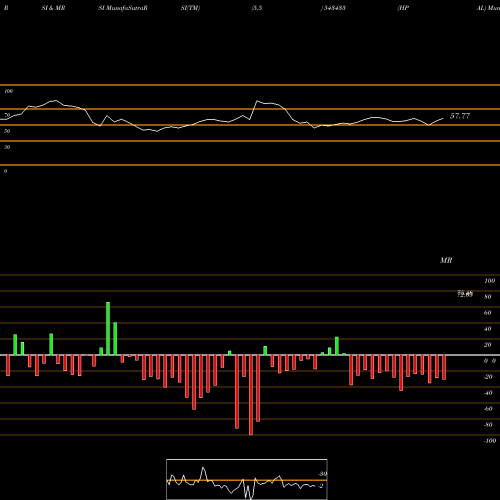Click the MR axis label 60

488,313
